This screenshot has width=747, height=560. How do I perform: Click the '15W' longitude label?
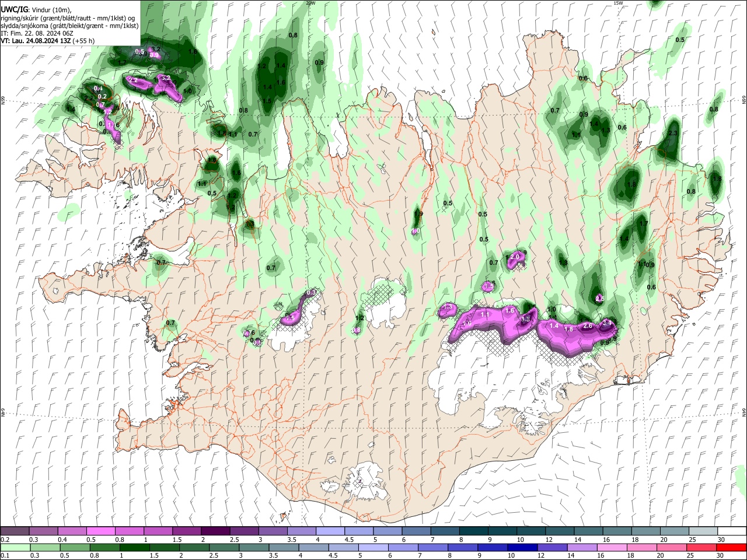tap(618, 3)
